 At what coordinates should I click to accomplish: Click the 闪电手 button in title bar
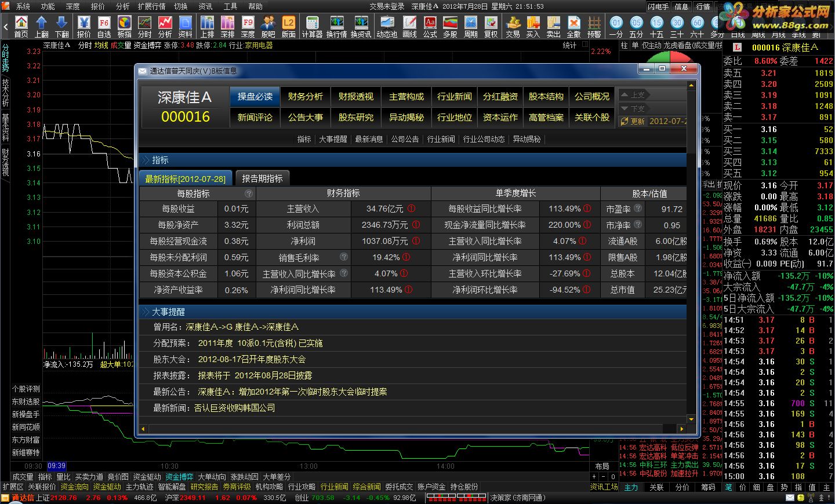point(659,6)
